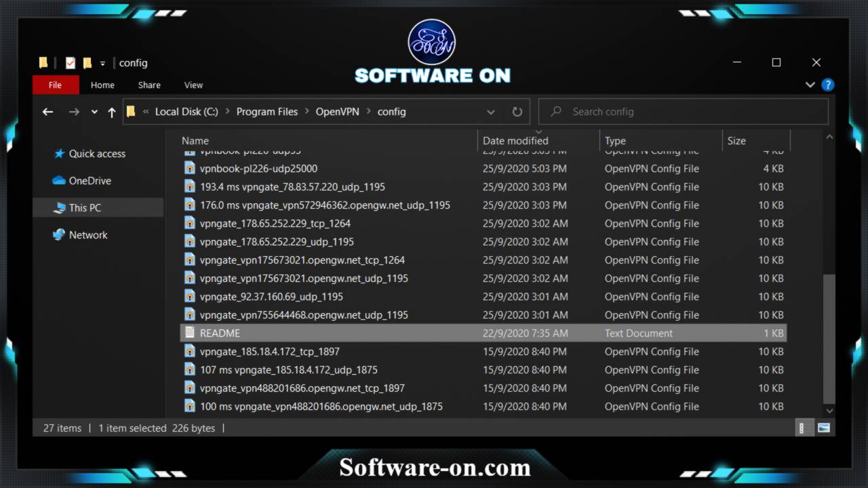
Task: Expand chevron after Program Files breadcrumb
Action: point(307,112)
